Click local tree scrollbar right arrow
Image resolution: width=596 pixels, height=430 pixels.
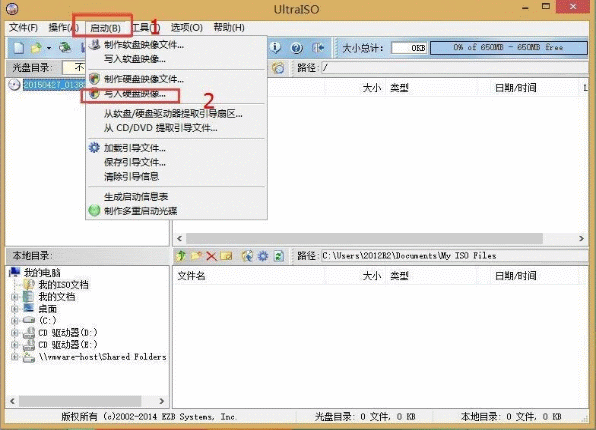click(162, 401)
